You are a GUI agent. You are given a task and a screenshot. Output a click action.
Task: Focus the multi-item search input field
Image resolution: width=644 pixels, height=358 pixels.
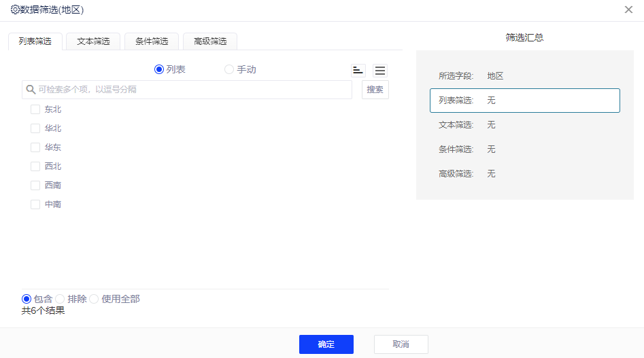pyautogui.click(x=190, y=90)
